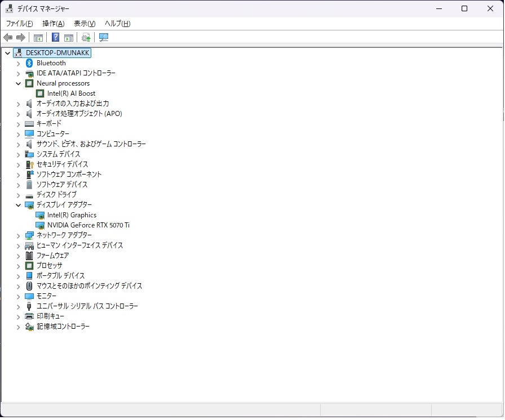
Task: Click the コンピューター monitor icon
Action: 29,134
